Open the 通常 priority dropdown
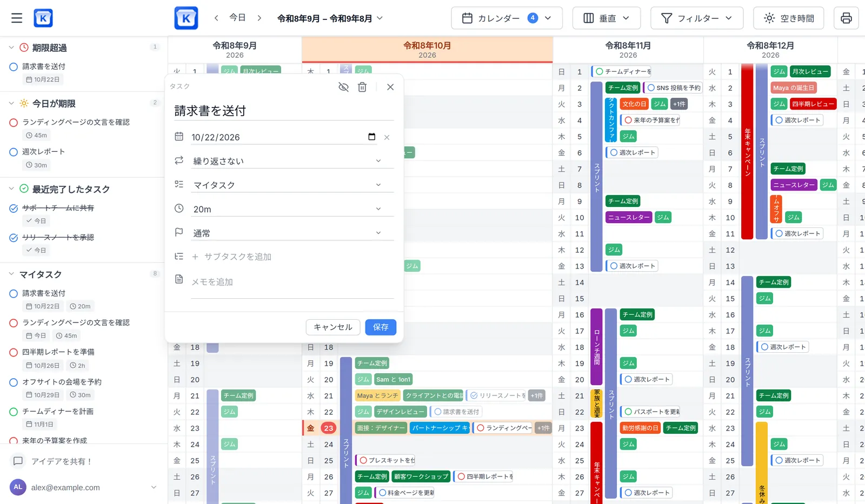This screenshot has width=865, height=504. click(292, 233)
